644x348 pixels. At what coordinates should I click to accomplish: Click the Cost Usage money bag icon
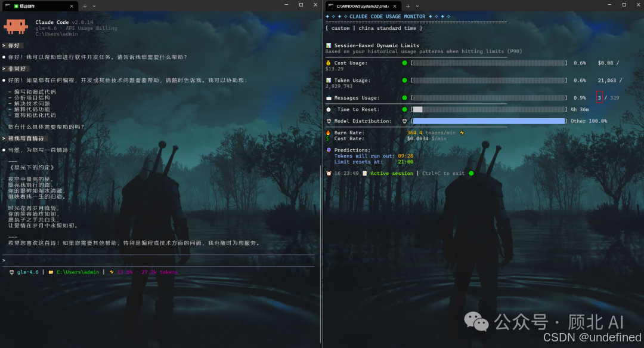[x=328, y=63]
